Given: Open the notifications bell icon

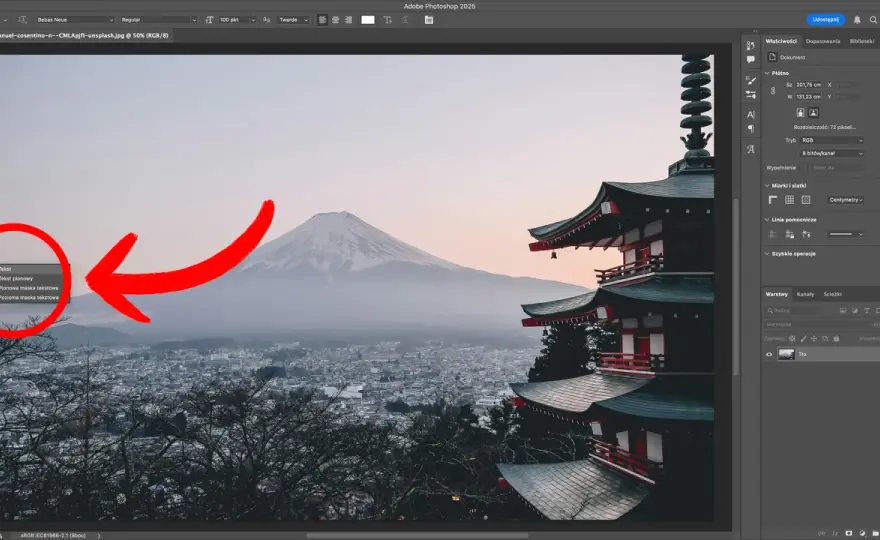Looking at the screenshot, I should [x=857, y=20].
